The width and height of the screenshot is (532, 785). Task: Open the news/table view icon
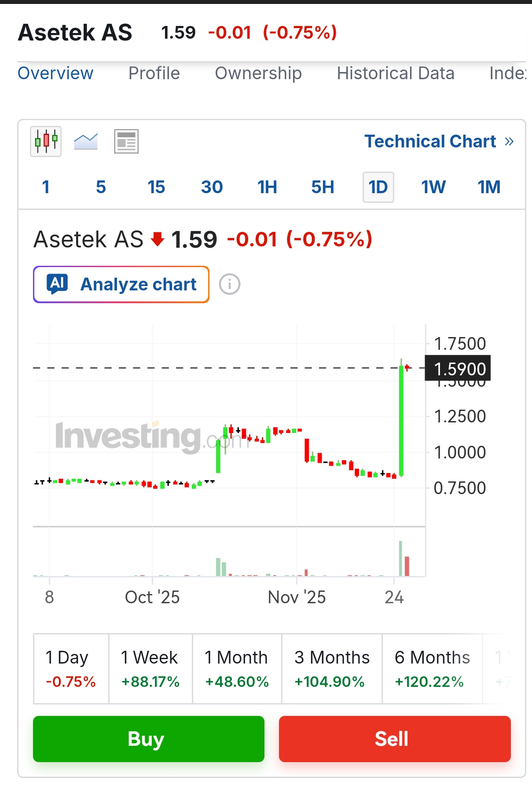pos(126,142)
